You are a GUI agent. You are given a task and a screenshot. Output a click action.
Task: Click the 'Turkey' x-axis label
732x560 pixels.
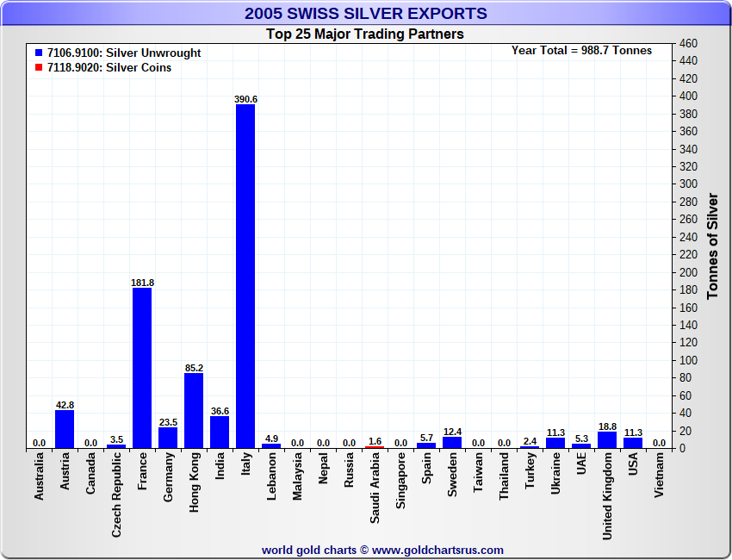point(530,470)
